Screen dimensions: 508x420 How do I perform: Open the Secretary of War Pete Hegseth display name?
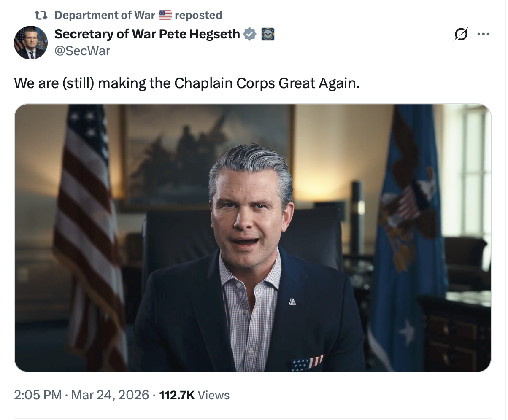147,34
